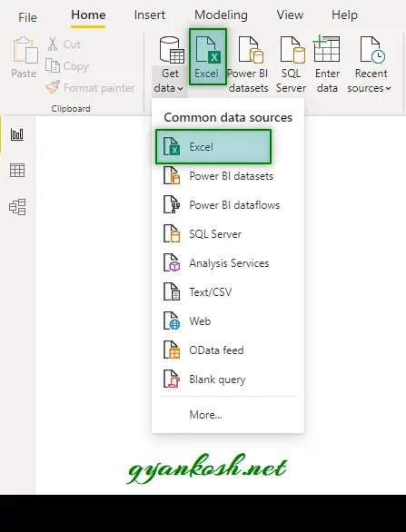Click the Format painter brush icon
This screenshot has width=406, height=532.
(x=53, y=87)
